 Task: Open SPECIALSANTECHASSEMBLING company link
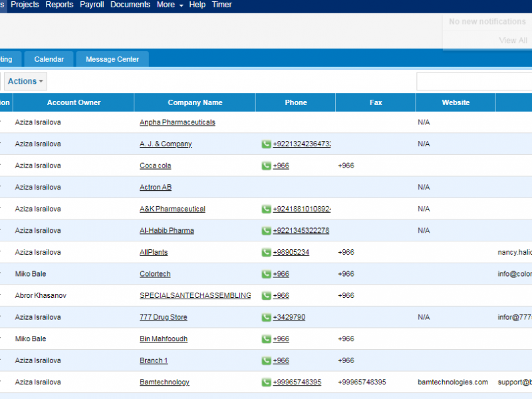(x=195, y=296)
